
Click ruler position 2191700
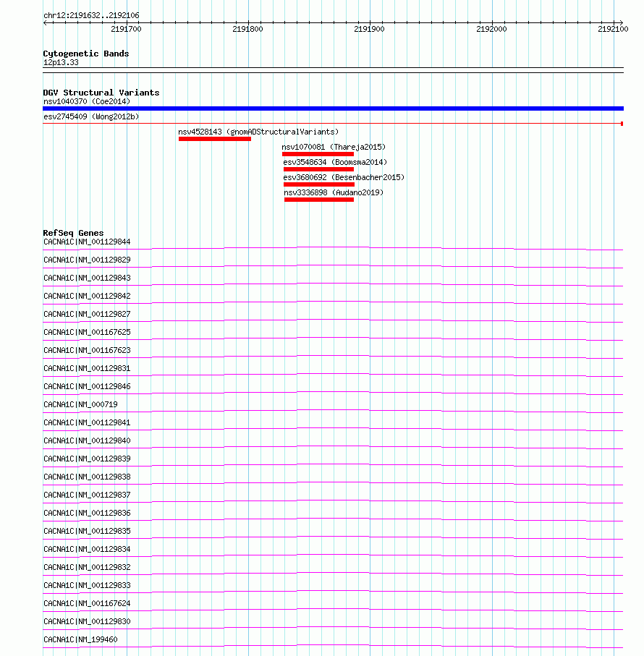pos(126,29)
